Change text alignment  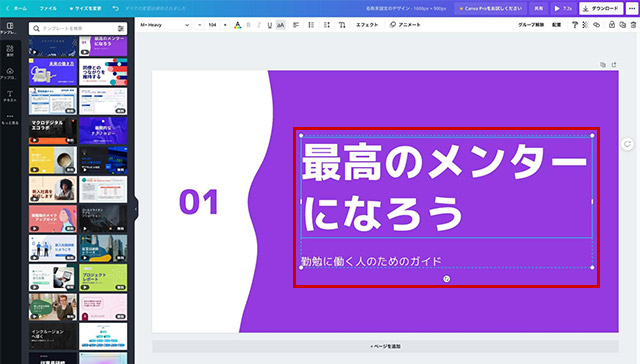[296, 25]
